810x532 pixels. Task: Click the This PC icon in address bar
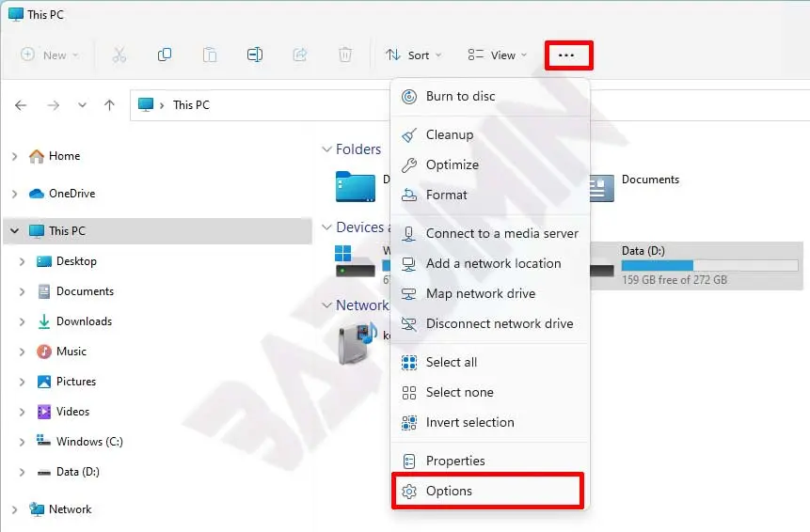coord(146,104)
